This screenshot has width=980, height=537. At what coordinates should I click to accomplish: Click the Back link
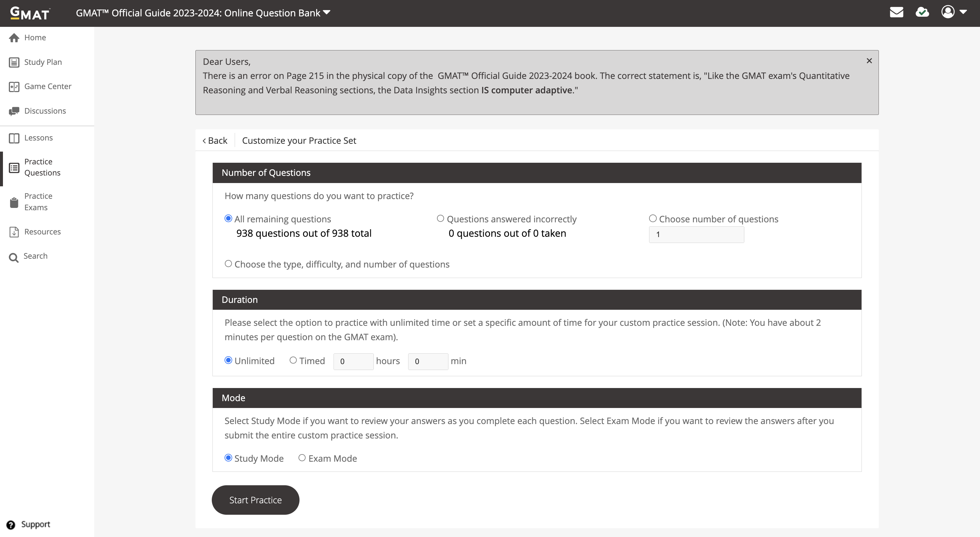(x=215, y=141)
